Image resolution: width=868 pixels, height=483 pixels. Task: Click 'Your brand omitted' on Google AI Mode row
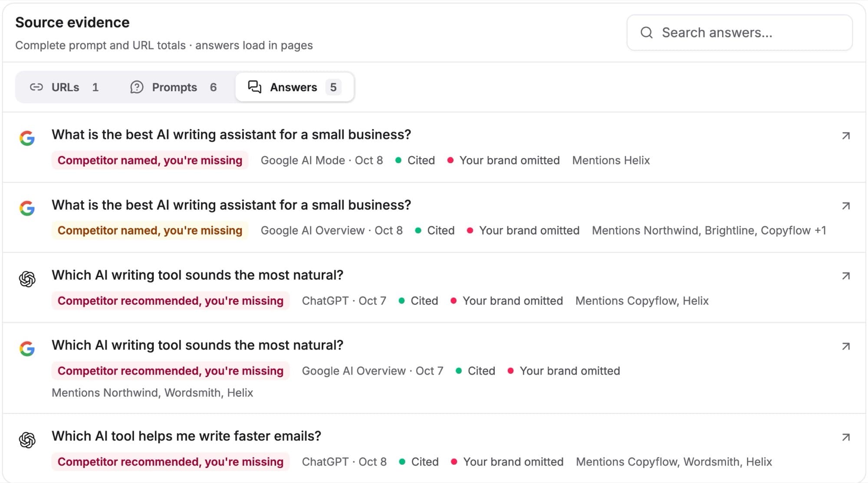[503, 160]
